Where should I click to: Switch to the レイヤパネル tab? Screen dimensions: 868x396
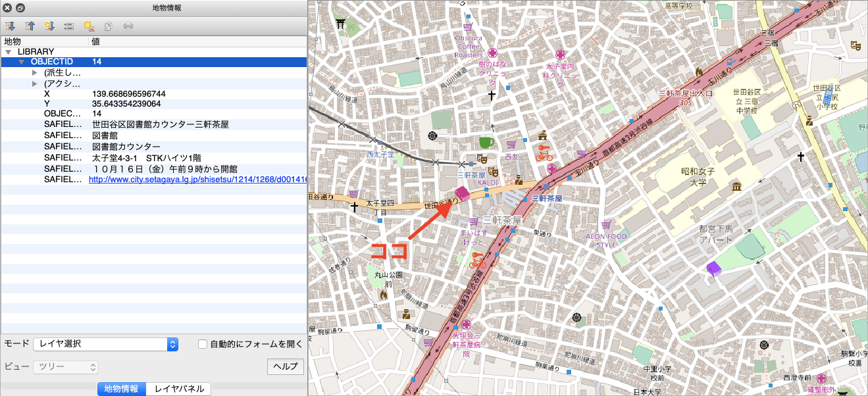[x=179, y=389]
